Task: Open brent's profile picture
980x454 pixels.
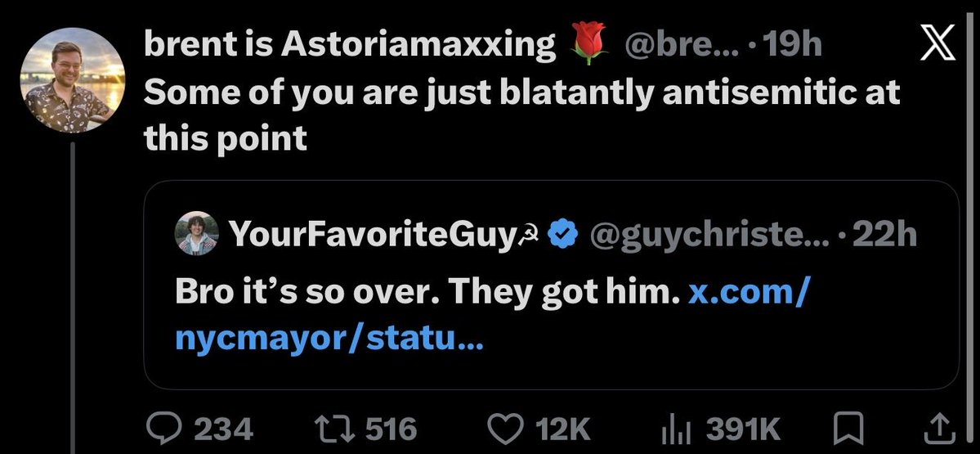Action: click(73, 80)
